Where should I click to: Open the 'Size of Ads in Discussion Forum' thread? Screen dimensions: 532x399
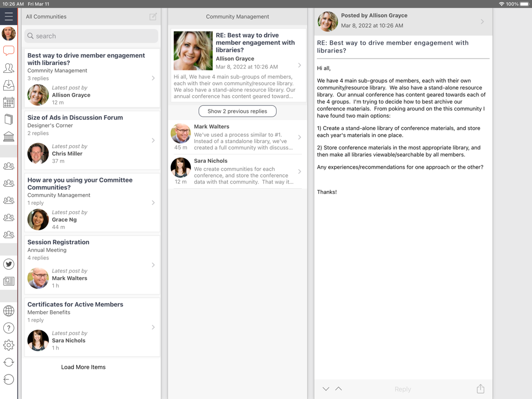tap(92, 140)
